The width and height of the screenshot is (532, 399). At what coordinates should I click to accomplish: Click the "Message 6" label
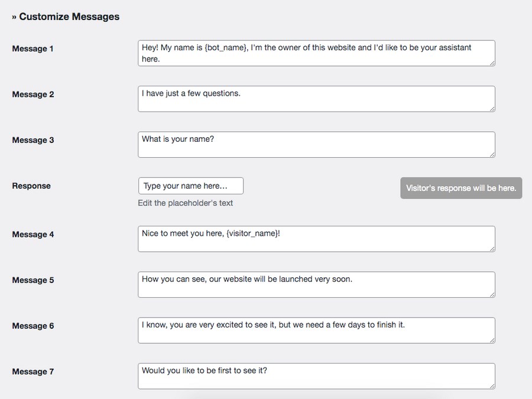pos(33,326)
